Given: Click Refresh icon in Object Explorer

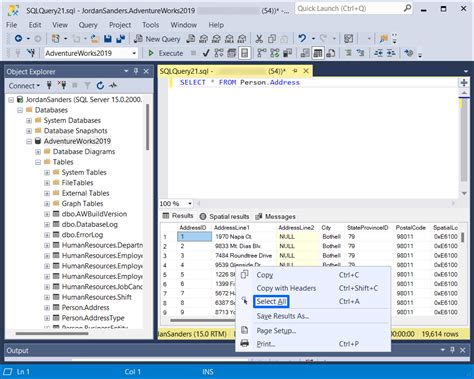Looking at the screenshot, I should pyautogui.click(x=100, y=85).
